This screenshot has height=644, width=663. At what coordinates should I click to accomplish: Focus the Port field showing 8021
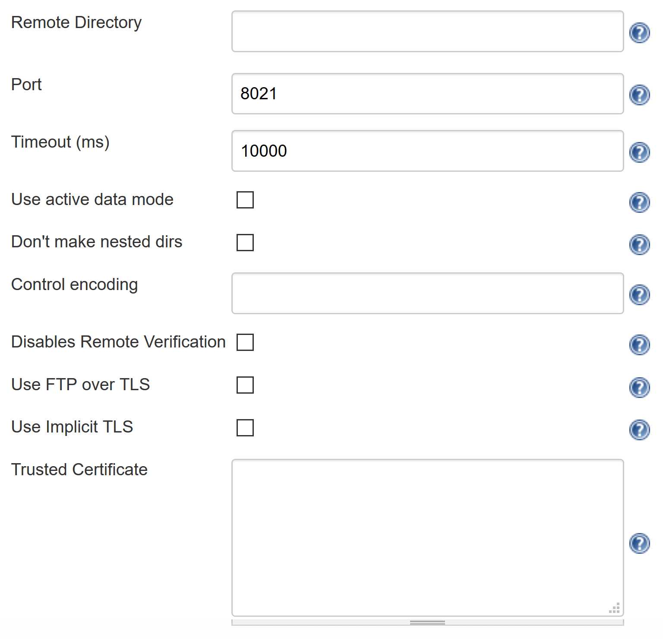pyautogui.click(x=427, y=94)
